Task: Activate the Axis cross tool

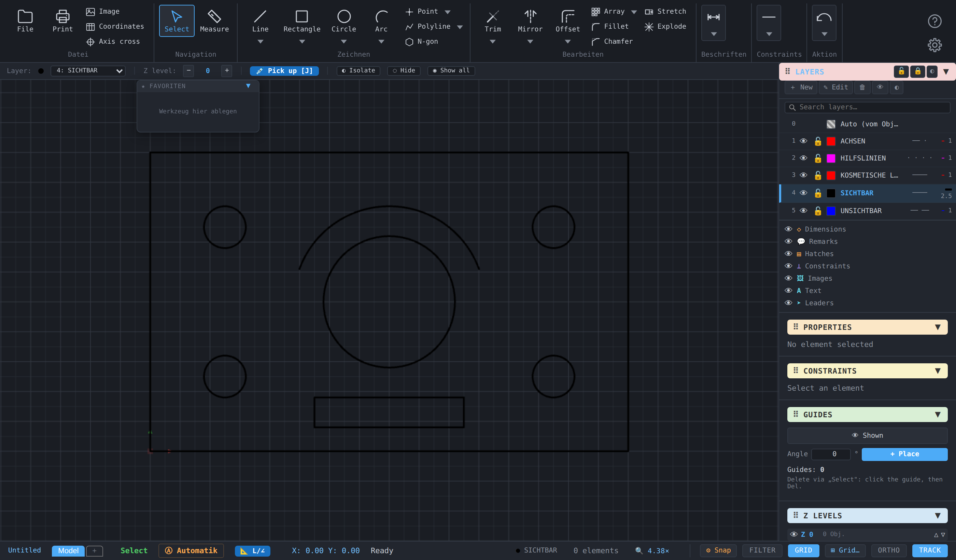Action: (113, 41)
